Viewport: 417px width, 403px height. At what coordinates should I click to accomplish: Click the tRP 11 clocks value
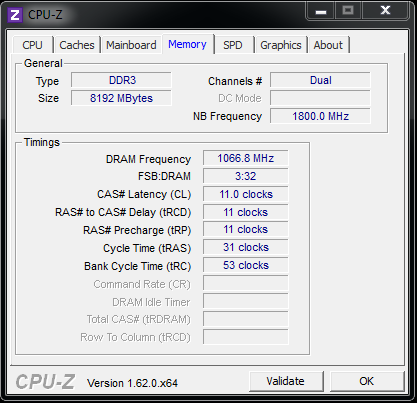point(246,230)
